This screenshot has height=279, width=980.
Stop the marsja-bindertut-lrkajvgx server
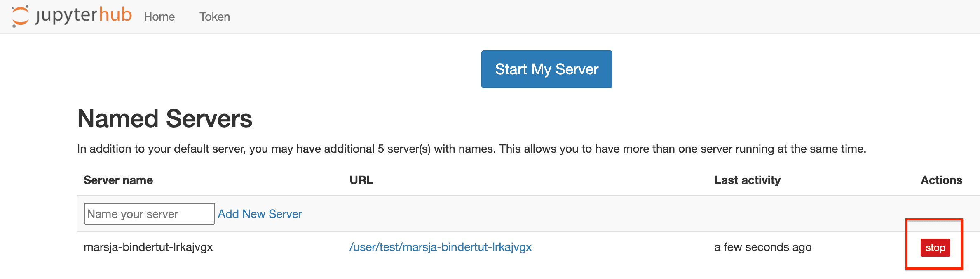coord(935,248)
